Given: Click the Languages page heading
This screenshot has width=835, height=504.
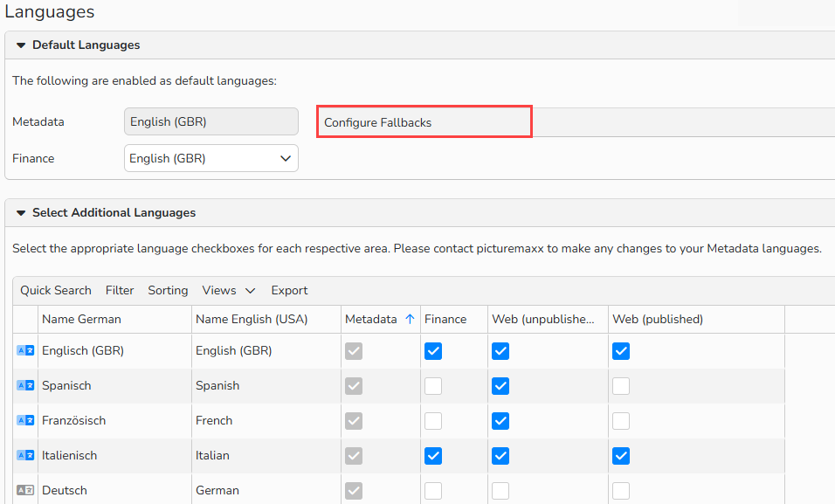Looking at the screenshot, I should (50, 11).
